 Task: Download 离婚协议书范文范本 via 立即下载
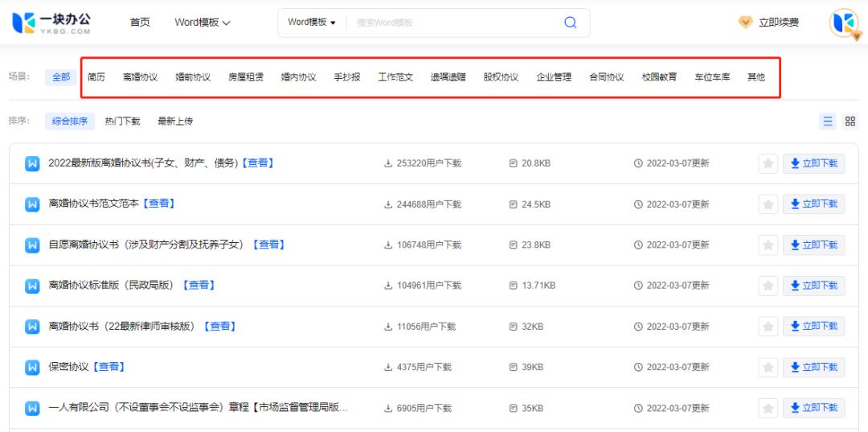pyautogui.click(x=813, y=204)
